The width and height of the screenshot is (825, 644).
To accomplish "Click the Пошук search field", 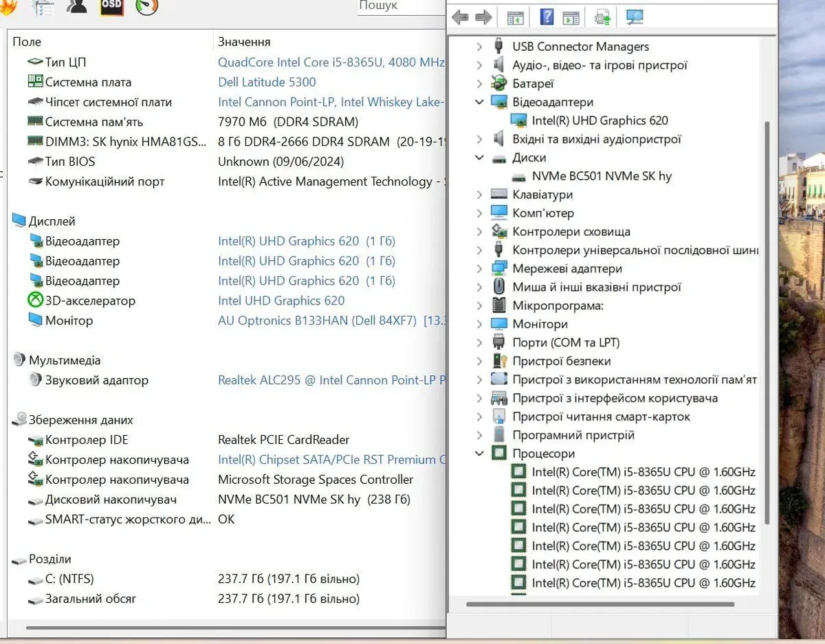I will click(400, 6).
